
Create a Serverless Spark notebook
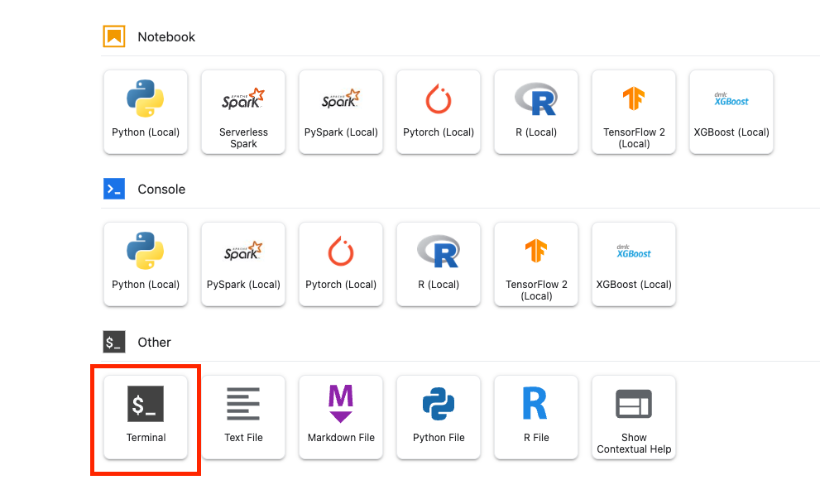point(243,112)
